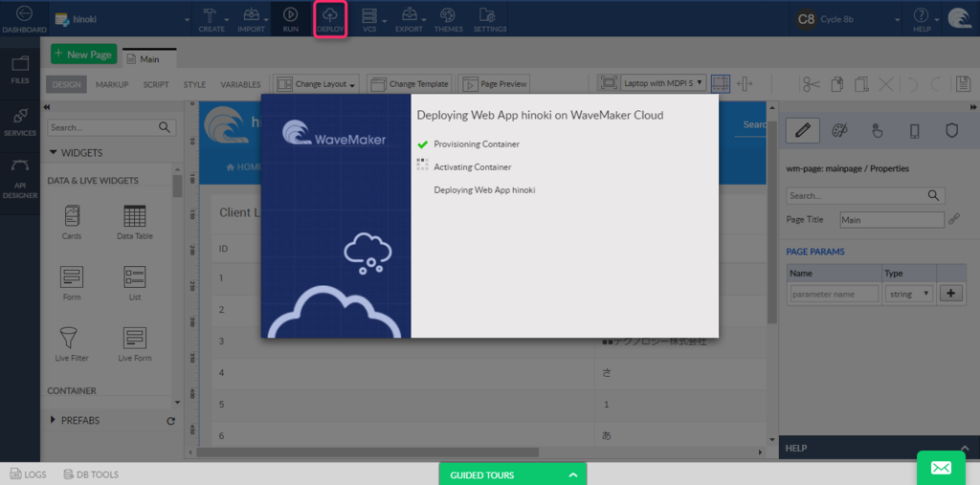The height and width of the screenshot is (485, 980).
Task: Switch to the Style tab
Action: click(194, 84)
